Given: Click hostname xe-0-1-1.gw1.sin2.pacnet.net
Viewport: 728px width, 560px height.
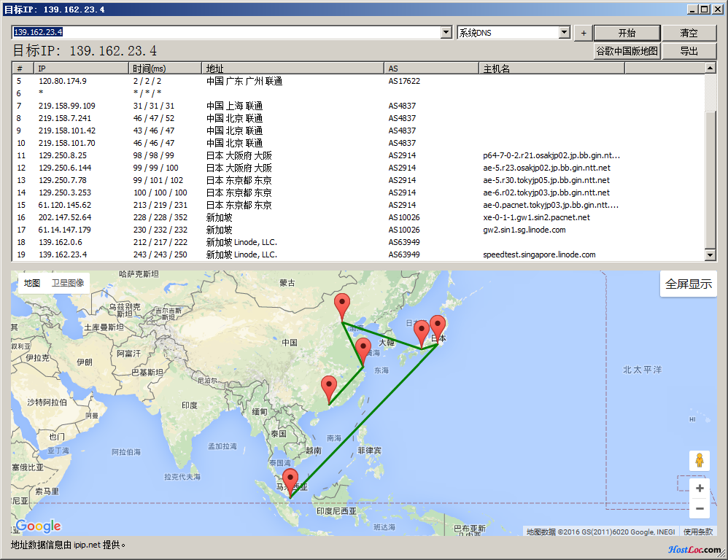Looking at the screenshot, I should pos(536,217).
